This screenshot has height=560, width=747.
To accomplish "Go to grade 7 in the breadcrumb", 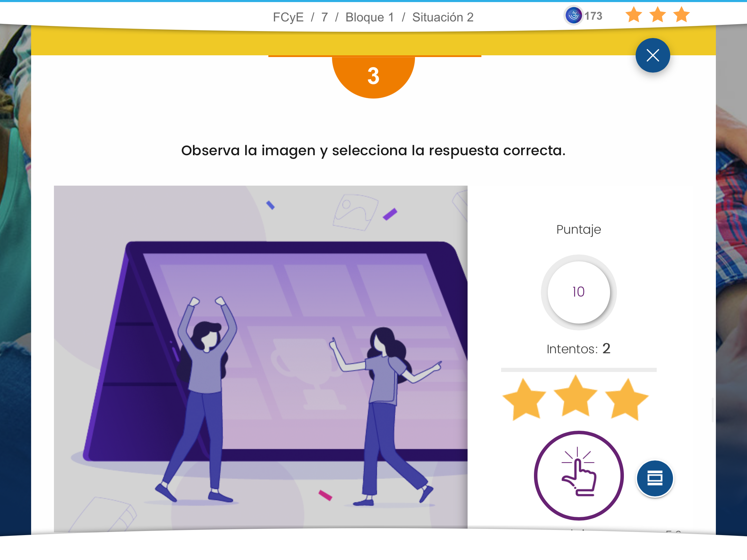I will (324, 17).
